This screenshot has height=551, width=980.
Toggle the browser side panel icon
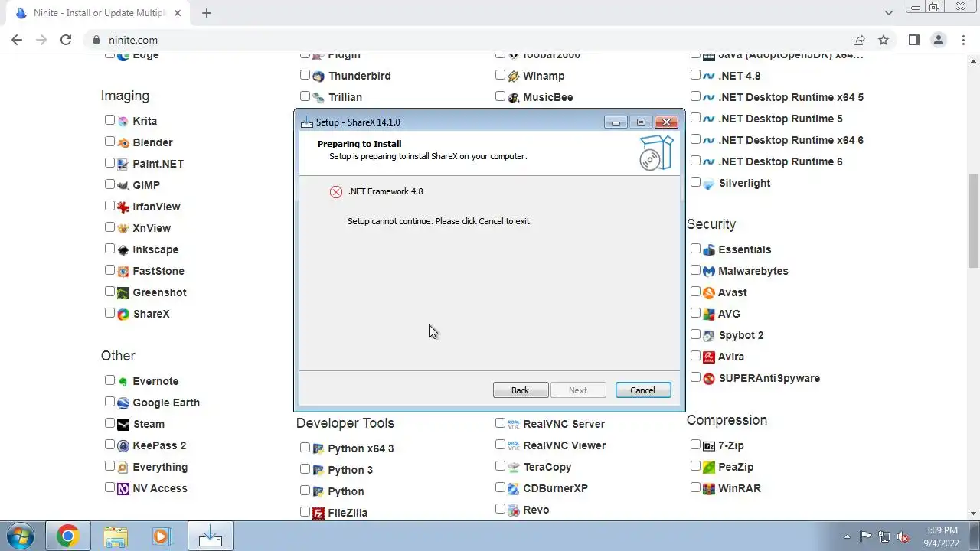click(913, 40)
